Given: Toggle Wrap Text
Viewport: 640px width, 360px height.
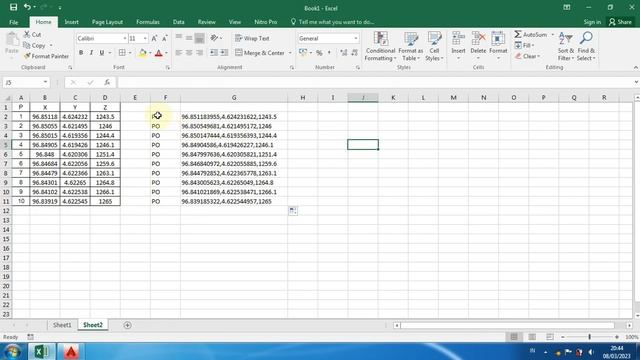Looking at the screenshot, I should (x=252, y=38).
